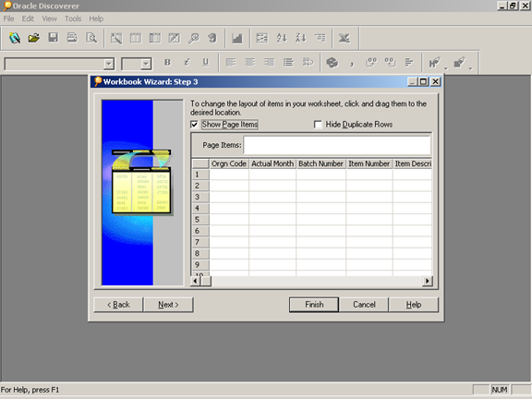Select the Orgn Code column header
Viewport: 532px width, 399px height.
point(229,163)
